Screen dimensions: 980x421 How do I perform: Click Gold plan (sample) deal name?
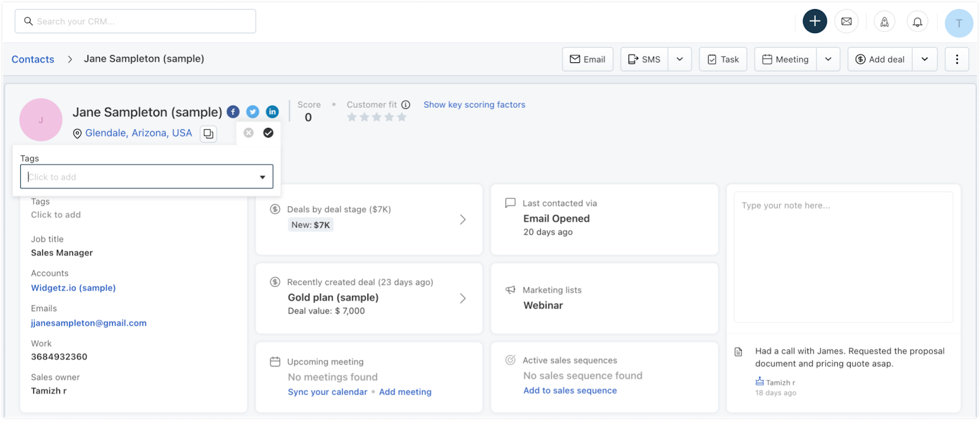[333, 297]
